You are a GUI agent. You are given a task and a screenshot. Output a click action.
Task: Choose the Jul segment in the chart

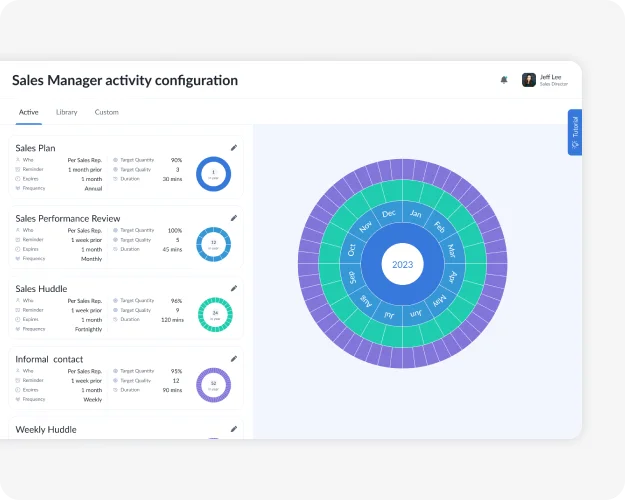pyautogui.click(x=389, y=315)
